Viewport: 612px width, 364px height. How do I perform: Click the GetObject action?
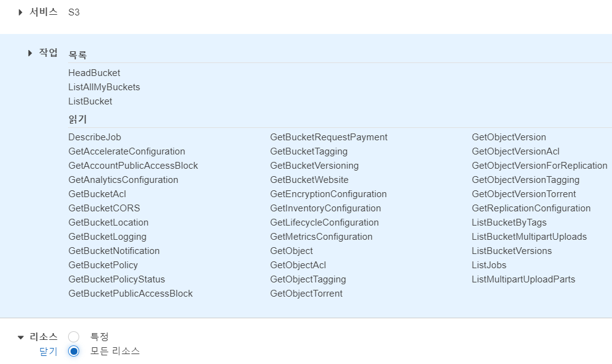pyautogui.click(x=291, y=251)
